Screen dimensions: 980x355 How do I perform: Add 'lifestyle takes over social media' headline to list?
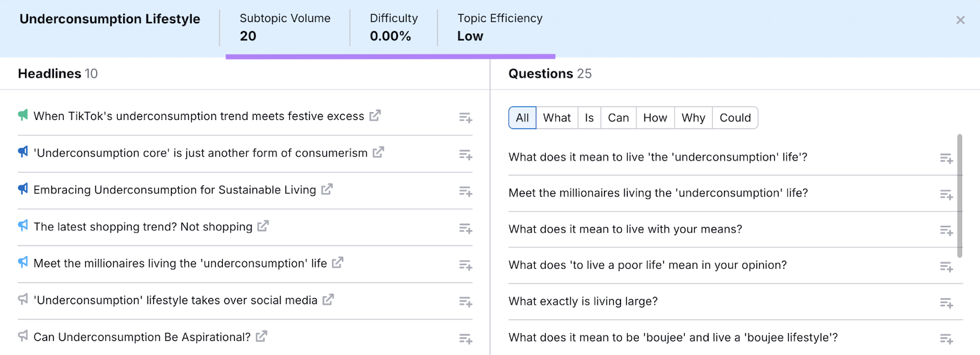[x=466, y=302]
